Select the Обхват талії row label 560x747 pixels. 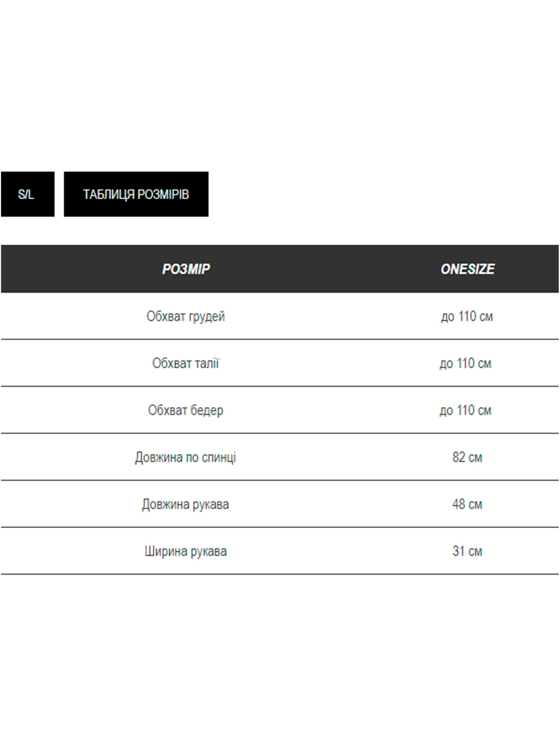[x=185, y=363]
